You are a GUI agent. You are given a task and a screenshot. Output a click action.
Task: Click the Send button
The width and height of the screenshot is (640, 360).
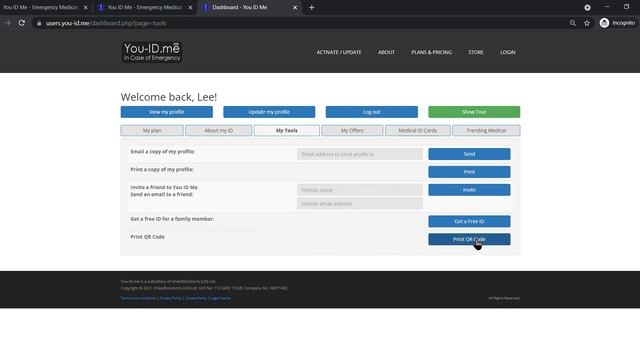(x=469, y=154)
